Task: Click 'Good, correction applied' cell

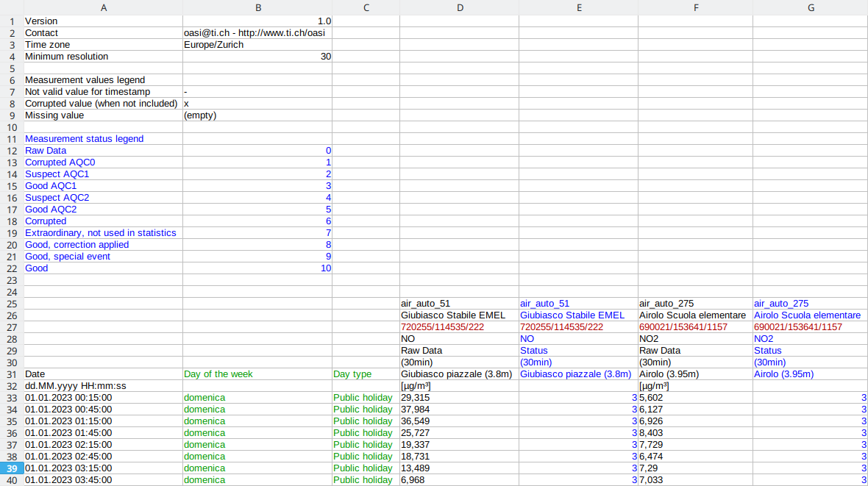Action: point(103,245)
